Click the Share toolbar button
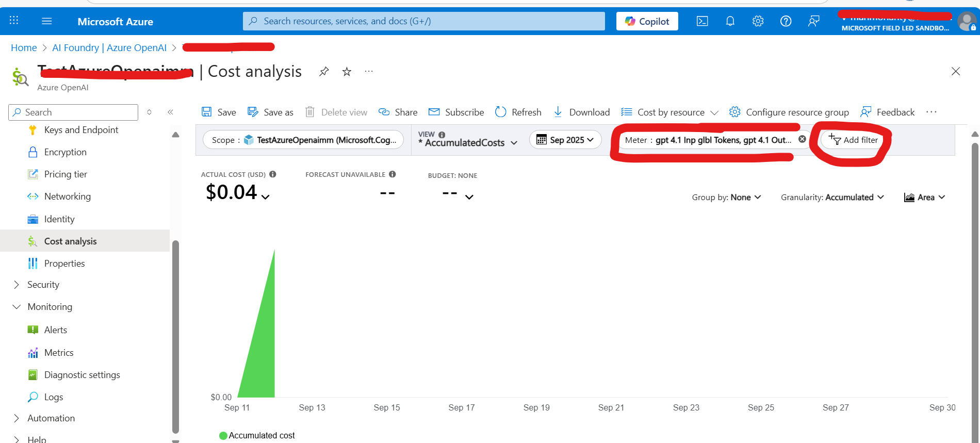Image resolution: width=980 pixels, height=443 pixels. pos(398,112)
